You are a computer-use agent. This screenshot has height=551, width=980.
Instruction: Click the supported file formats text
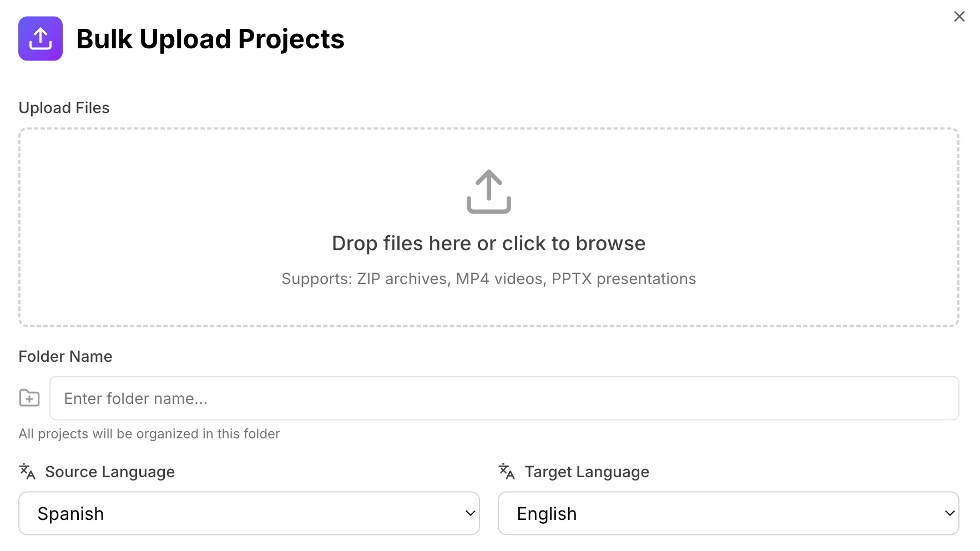tap(489, 279)
